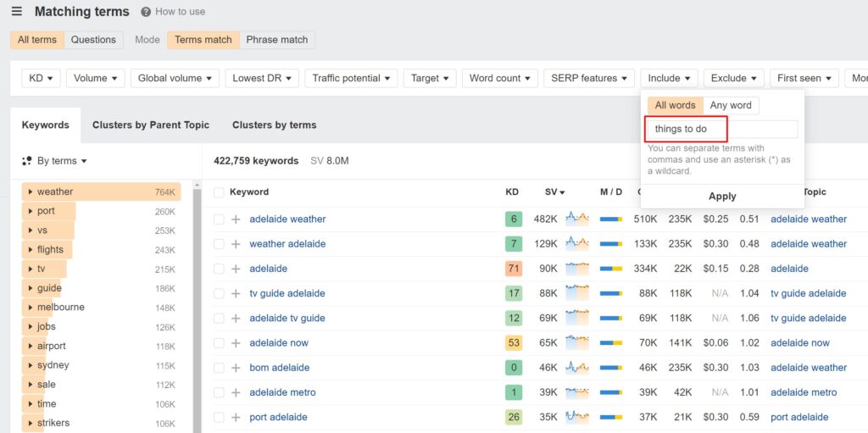
Task: Select the All terms tab
Action: (x=37, y=40)
